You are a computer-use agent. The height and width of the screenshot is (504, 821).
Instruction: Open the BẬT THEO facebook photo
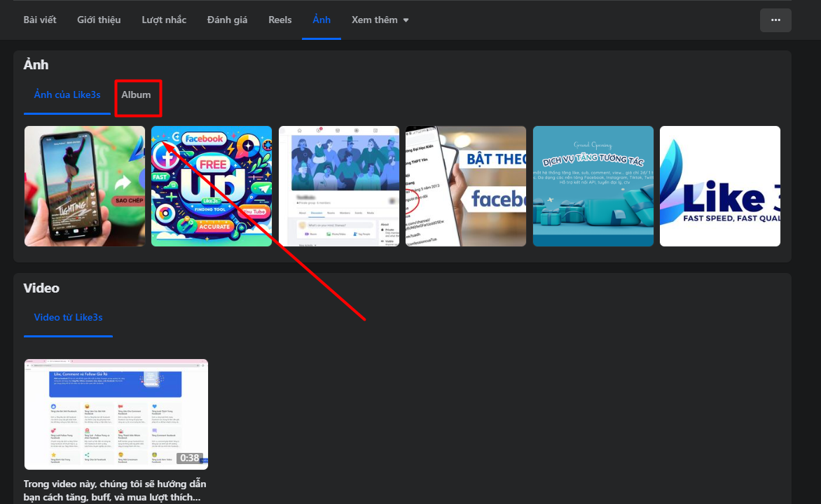(466, 185)
